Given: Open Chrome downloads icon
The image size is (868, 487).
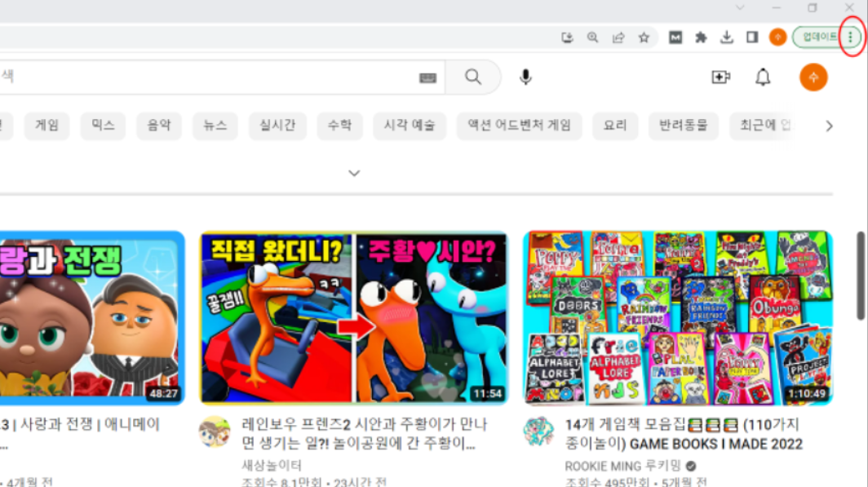Looking at the screenshot, I should coord(726,37).
